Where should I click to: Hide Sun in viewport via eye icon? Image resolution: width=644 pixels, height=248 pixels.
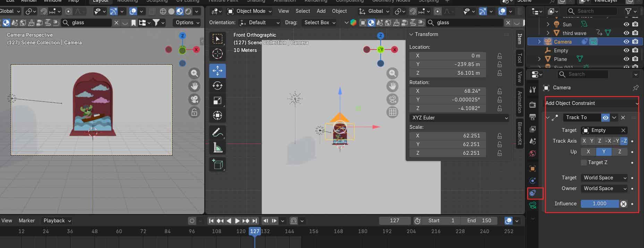tap(626, 24)
